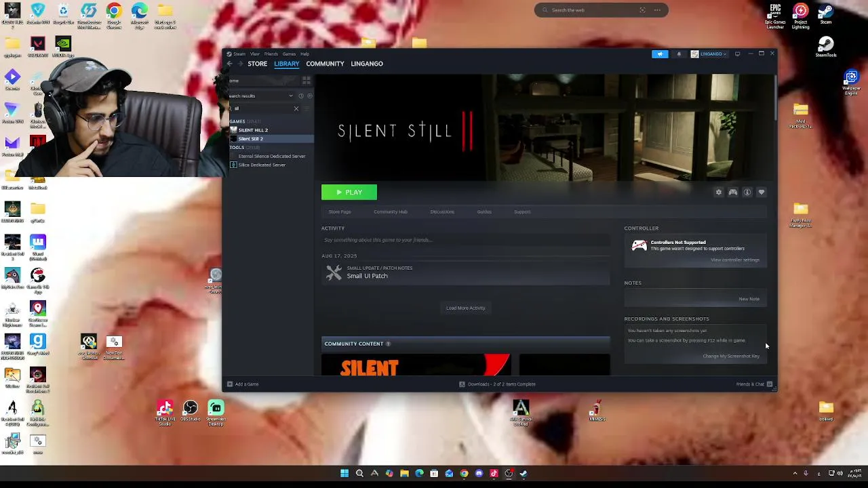Open the Support link
The height and width of the screenshot is (488, 868).
coord(522,211)
